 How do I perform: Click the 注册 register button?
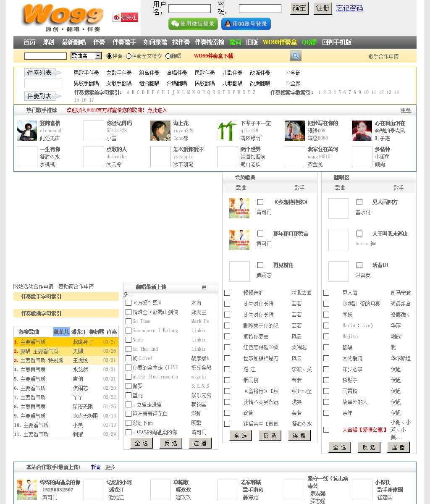point(323,8)
